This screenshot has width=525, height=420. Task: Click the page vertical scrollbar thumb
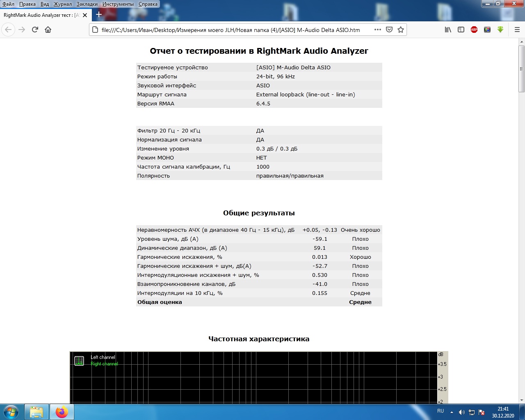521,68
